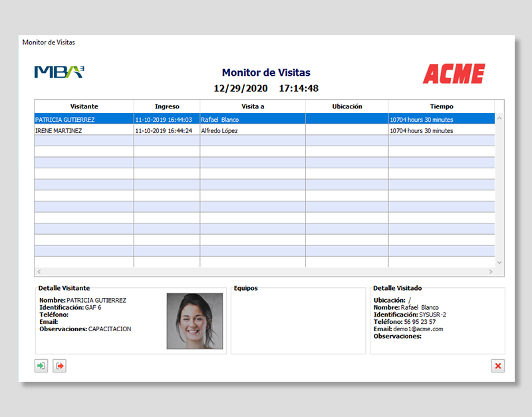Click the clock time 17:14:48
This screenshot has width=532, height=417.
(x=299, y=88)
